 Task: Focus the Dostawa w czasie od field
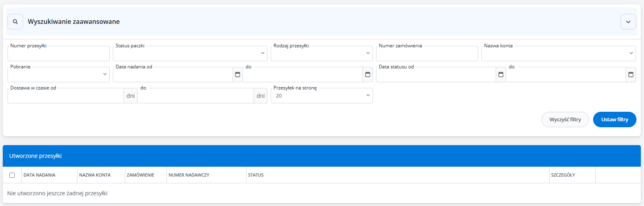[66, 96]
